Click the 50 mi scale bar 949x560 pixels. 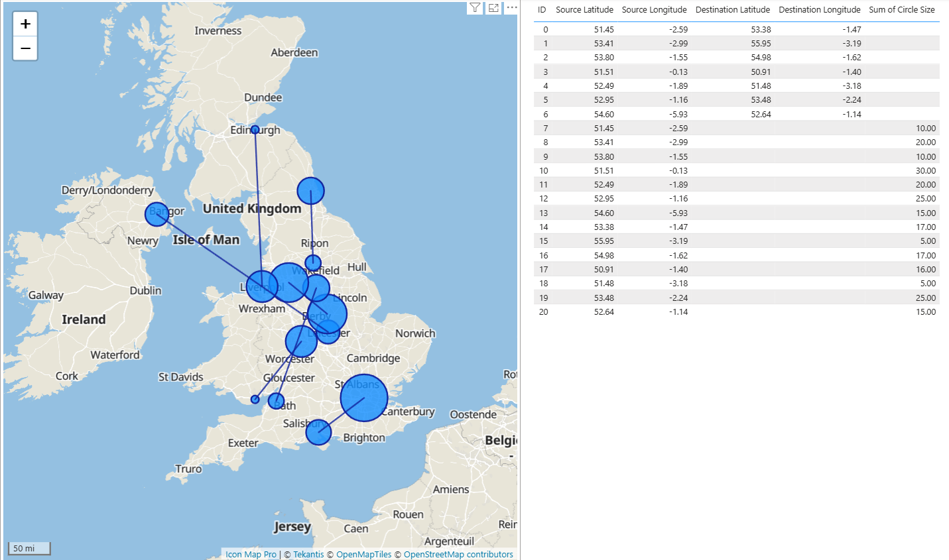(x=29, y=548)
